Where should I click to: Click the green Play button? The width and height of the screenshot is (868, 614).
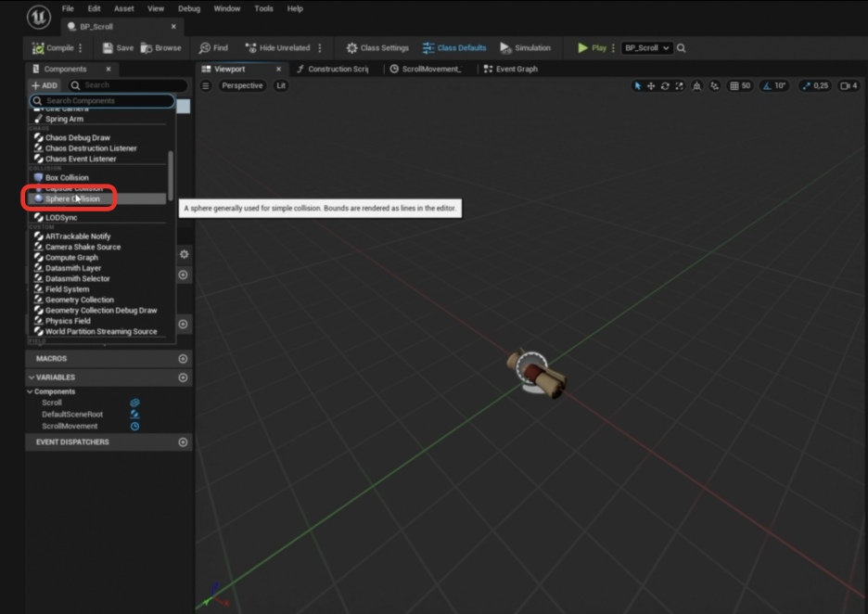point(592,48)
